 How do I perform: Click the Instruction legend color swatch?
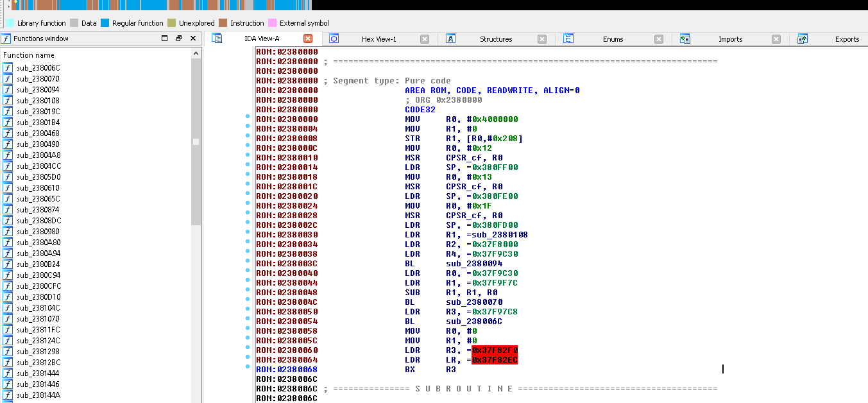223,23
